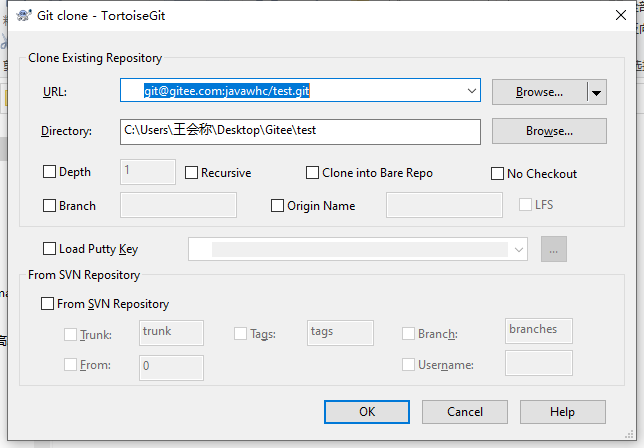Click the From revision field showing 0
644x448 pixels.
(x=171, y=368)
